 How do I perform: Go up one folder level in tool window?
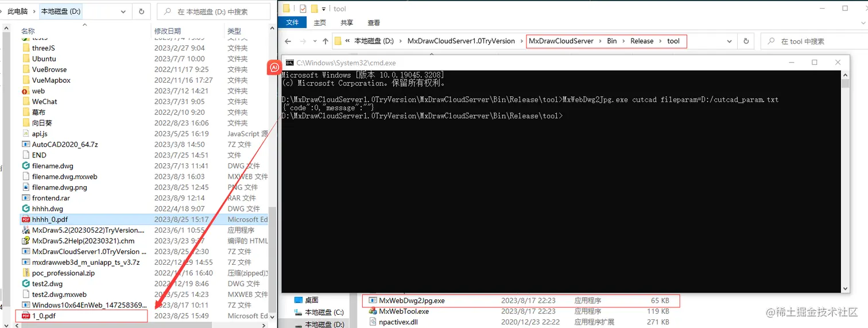click(325, 41)
